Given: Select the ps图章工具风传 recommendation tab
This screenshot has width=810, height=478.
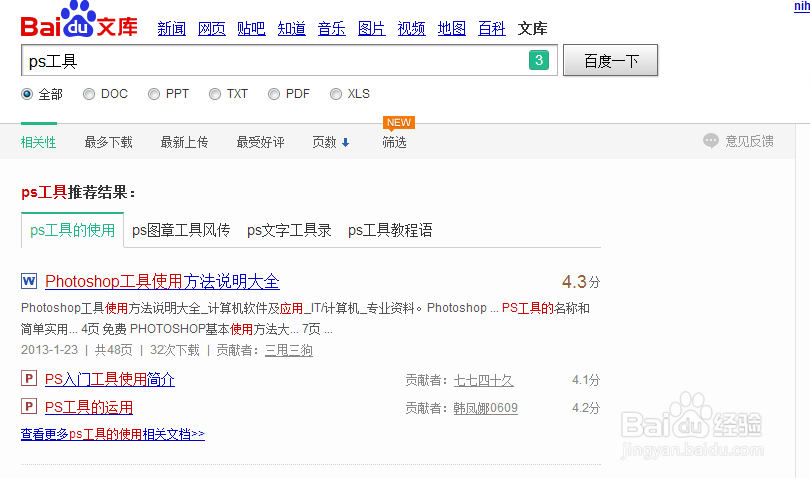Looking at the screenshot, I should click(181, 230).
